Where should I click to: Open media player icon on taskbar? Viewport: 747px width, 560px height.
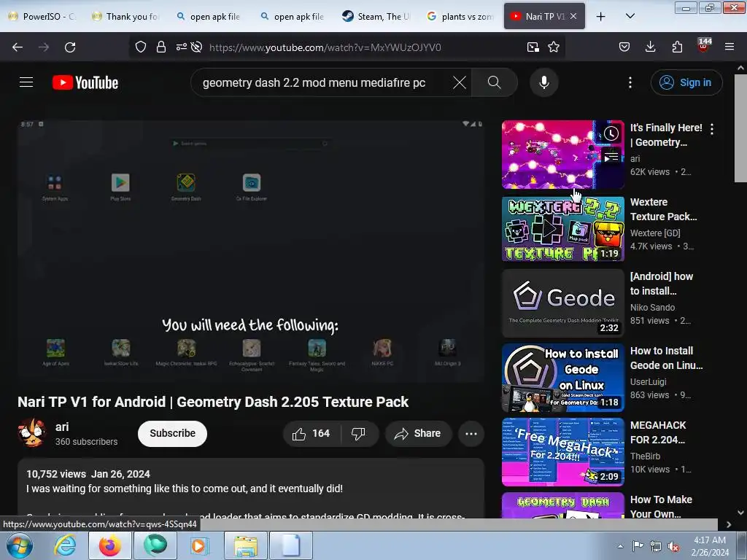pos(198,545)
